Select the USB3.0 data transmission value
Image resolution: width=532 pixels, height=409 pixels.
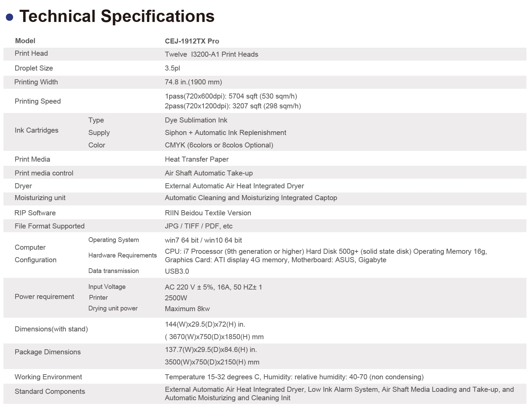[177, 271]
